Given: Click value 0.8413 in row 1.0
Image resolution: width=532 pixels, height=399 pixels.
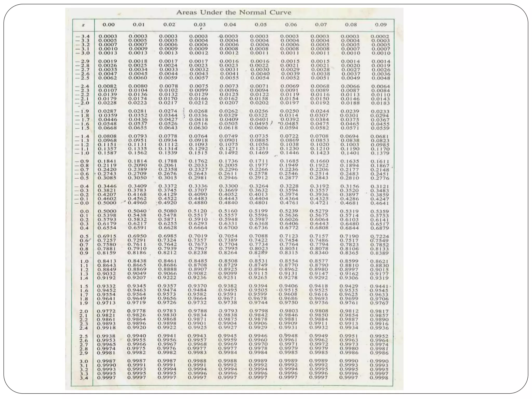Looking at the screenshot, I should 107,261.
